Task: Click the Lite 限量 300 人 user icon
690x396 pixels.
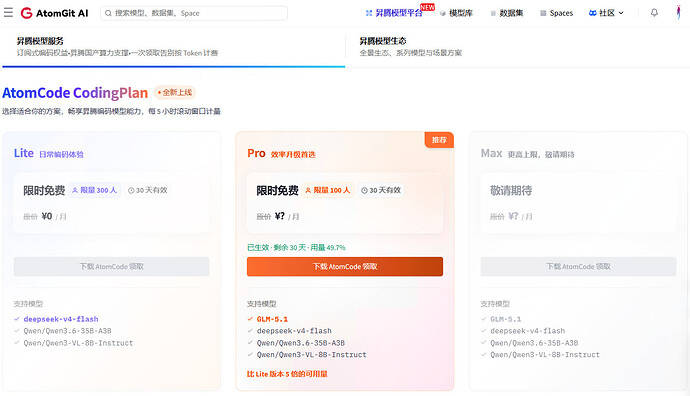Action: (75, 191)
